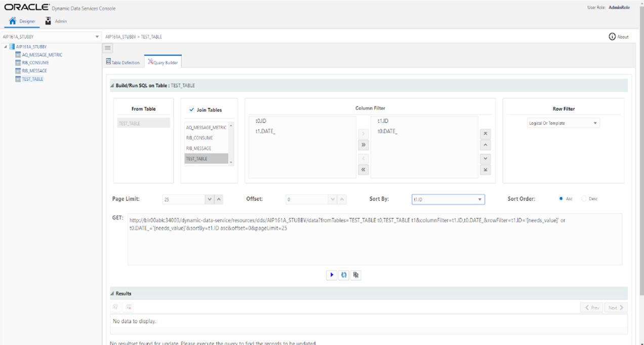Collapse the Results section
This screenshot has width=644, height=345.
[112, 293]
